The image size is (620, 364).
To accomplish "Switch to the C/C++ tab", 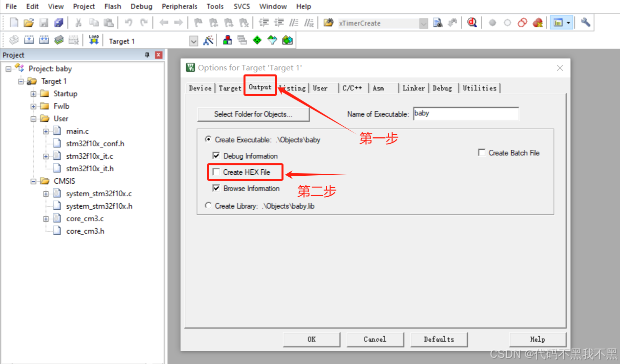I will 352,88.
